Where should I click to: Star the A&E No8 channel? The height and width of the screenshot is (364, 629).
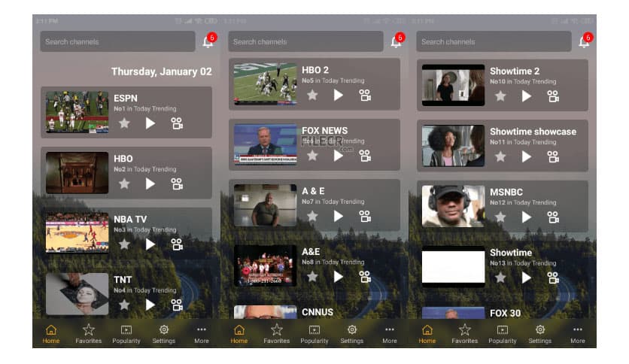[312, 277]
